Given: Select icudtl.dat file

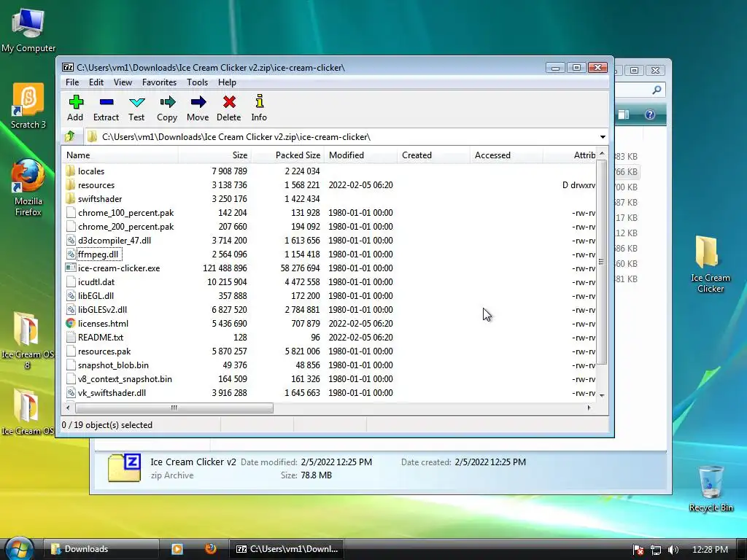Looking at the screenshot, I should [x=90, y=282].
